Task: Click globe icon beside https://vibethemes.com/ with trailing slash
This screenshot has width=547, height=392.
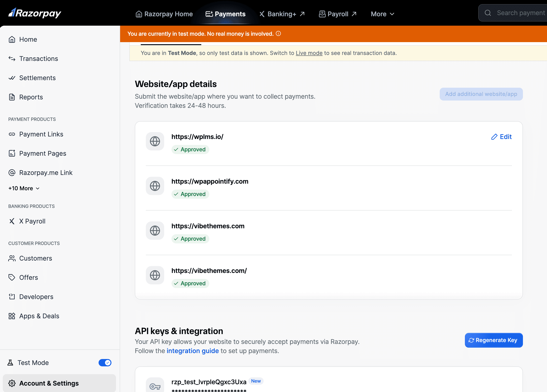Action: click(155, 275)
